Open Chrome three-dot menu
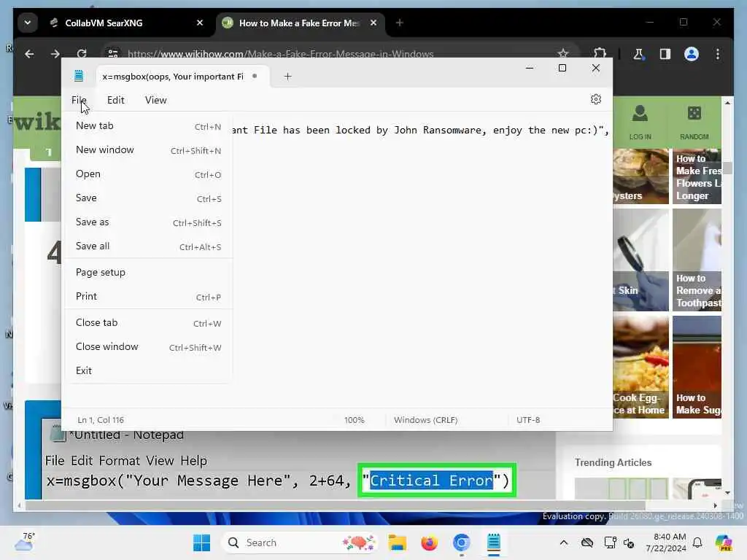Image resolution: width=747 pixels, height=560 pixels. pos(718,54)
